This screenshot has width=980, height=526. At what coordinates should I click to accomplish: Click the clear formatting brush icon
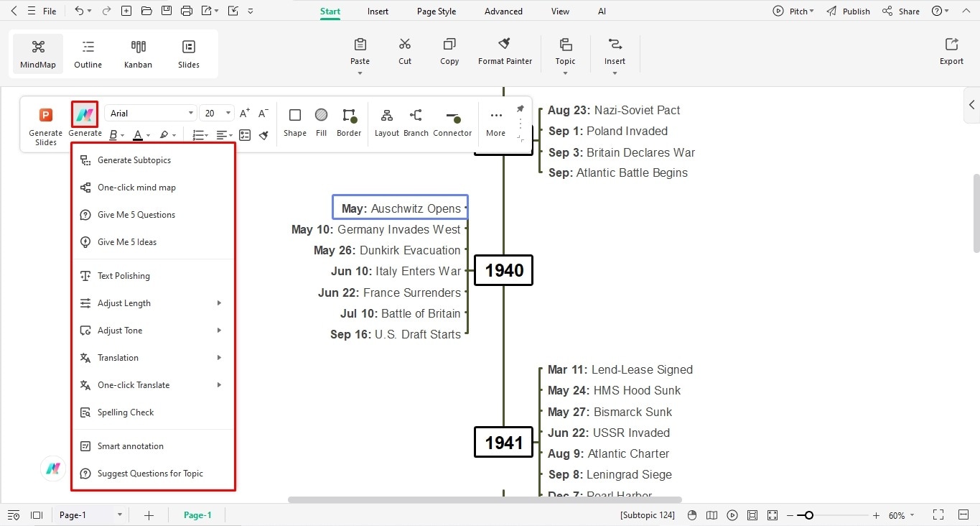(263, 135)
